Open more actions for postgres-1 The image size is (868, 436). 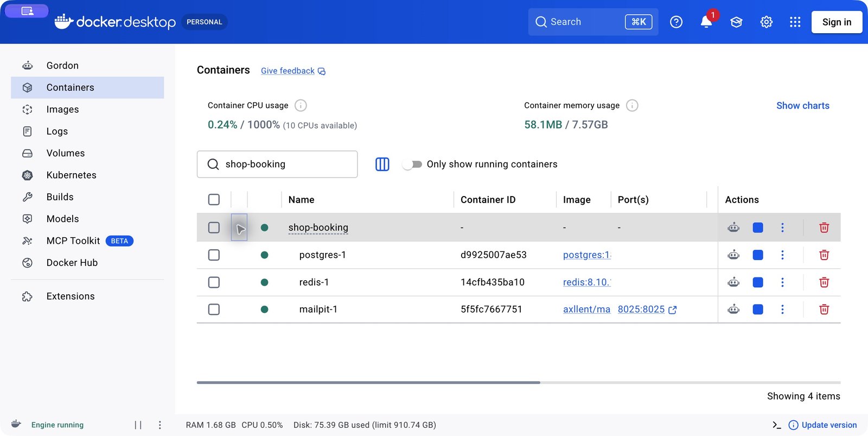(x=782, y=255)
